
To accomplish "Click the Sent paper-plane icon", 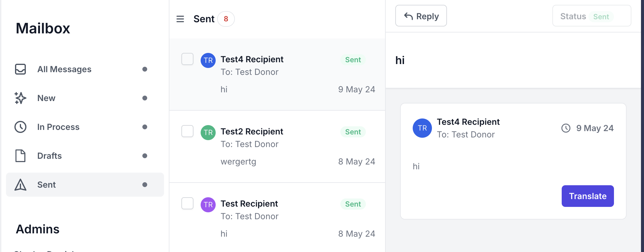I will coord(20,185).
